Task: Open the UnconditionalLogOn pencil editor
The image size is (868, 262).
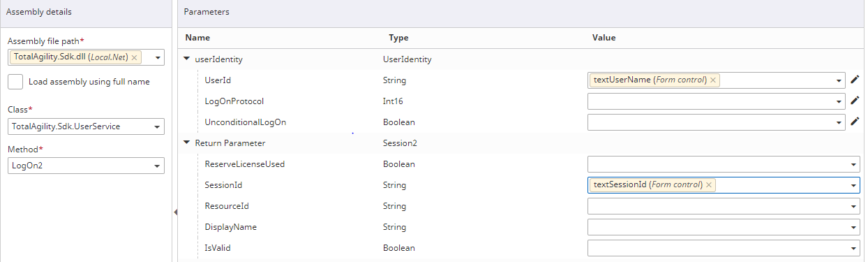Action: coord(855,122)
